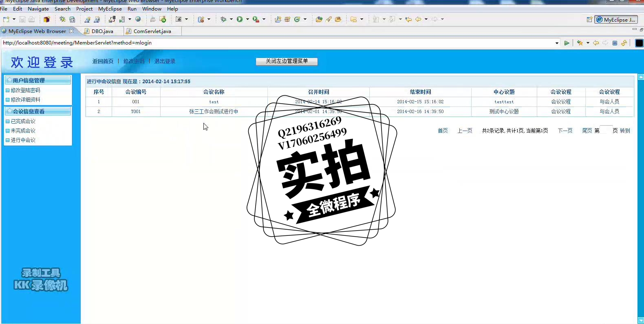Image resolution: width=644 pixels, height=324 pixels.
Task: Open the MyEclipse menu
Action: (110, 9)
